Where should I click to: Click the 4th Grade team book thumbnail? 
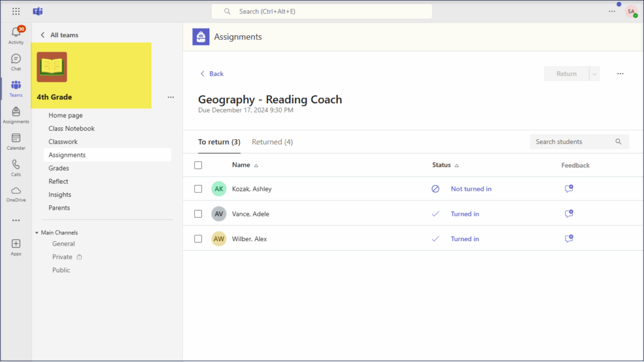(52, 67)
